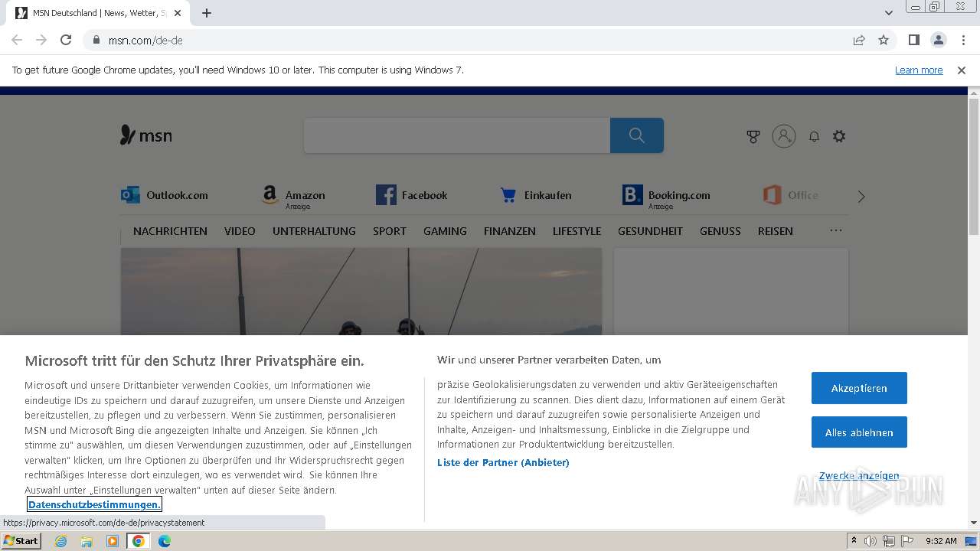Focus the MSN search field
The image size is (980, 551).
[457, 135]
